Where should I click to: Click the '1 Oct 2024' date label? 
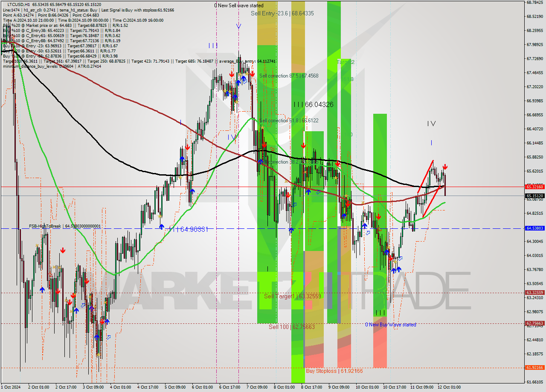[11, 387]
